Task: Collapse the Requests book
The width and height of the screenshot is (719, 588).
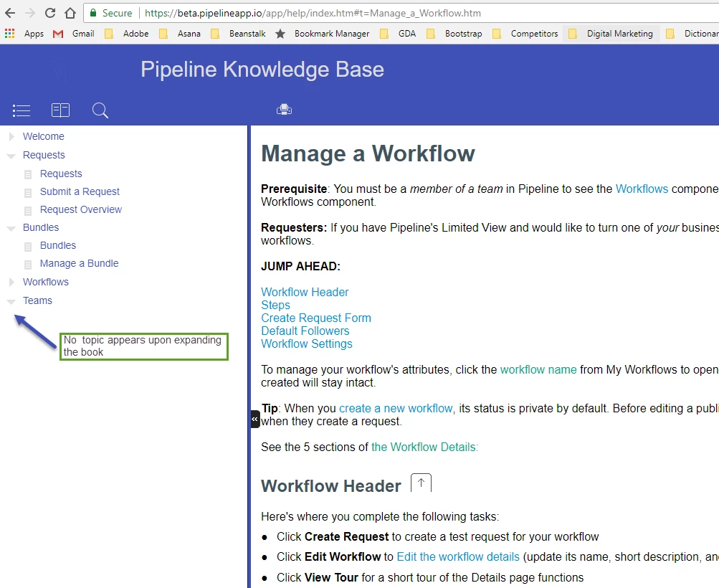Action: pyautogui.click(x=11, y=156)
